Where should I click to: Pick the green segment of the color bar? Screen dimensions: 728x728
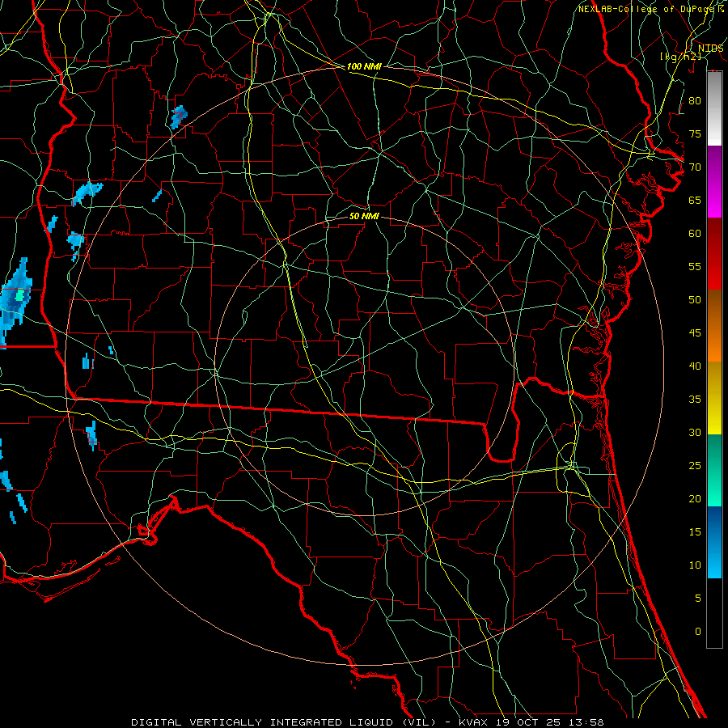click(x=714, y=470)
